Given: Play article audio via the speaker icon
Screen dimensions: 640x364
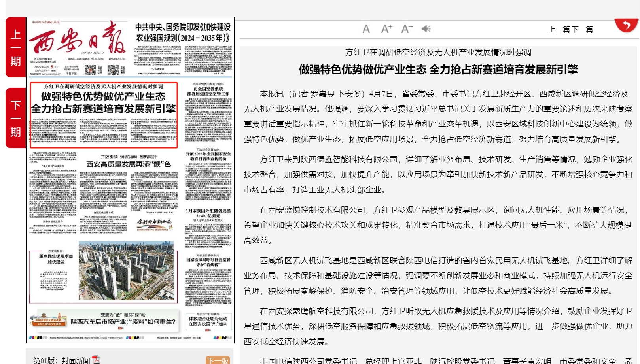Looking at the screenshot, I should tap(426, 29).
